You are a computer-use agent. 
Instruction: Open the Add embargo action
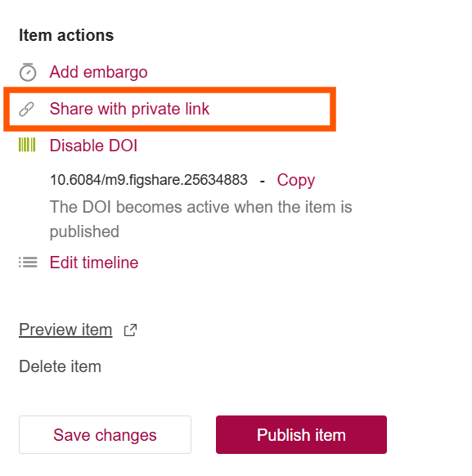(x=98, y=72)
